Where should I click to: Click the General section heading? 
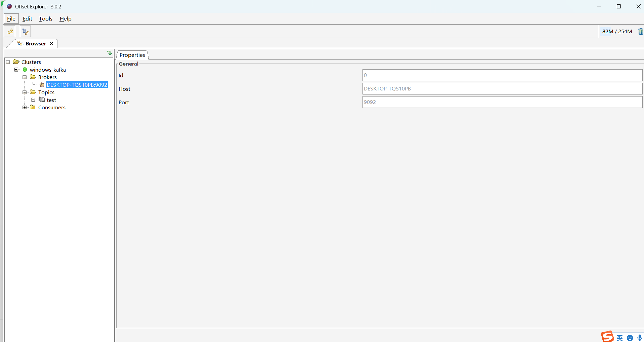pyautogui.click(x=129, y=64)
